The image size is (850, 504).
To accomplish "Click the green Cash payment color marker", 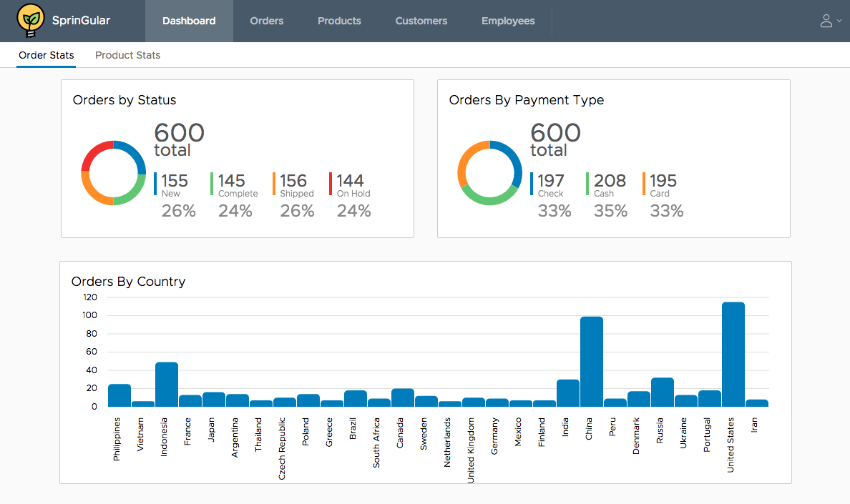I will (587, 184).
